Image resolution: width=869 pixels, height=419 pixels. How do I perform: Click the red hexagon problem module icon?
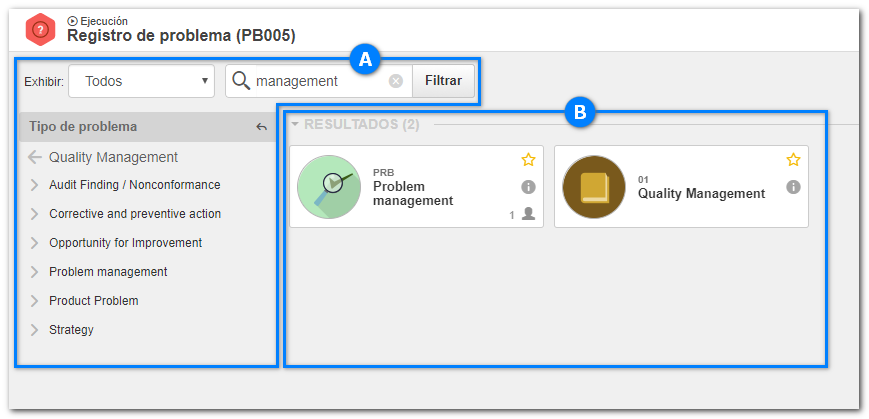coord(40,30)
